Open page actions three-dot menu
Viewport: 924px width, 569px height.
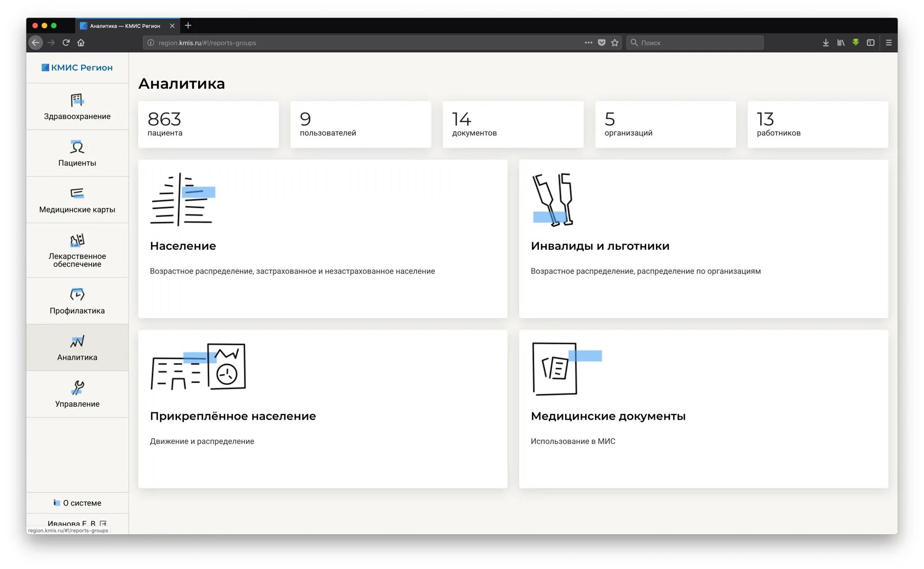(x=588, y=43)
